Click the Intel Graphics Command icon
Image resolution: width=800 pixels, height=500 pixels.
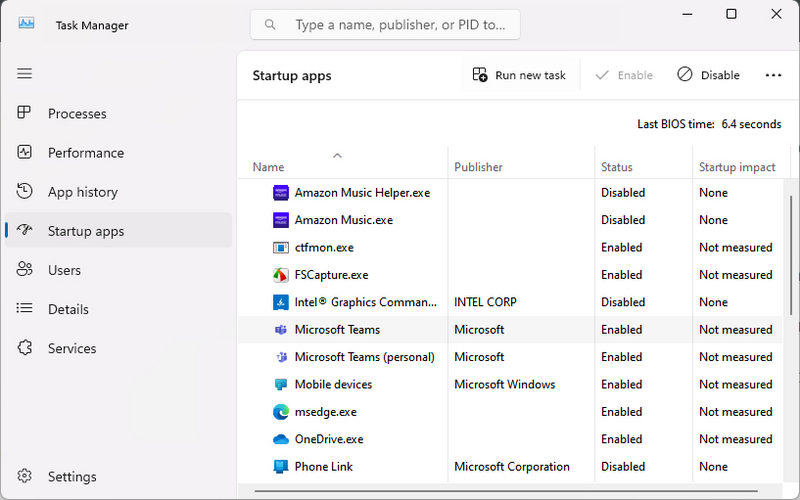pyautogui.click(x=281, y=302)
